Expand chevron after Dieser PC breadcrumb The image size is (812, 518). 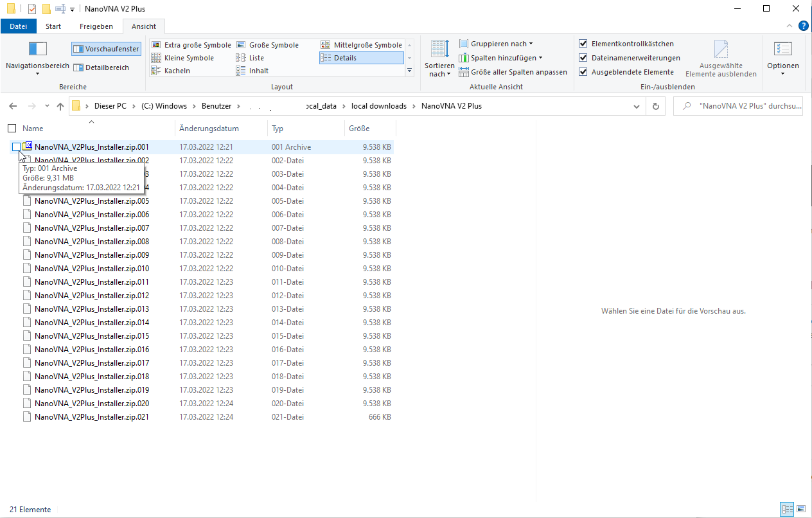tap(134, 106)
